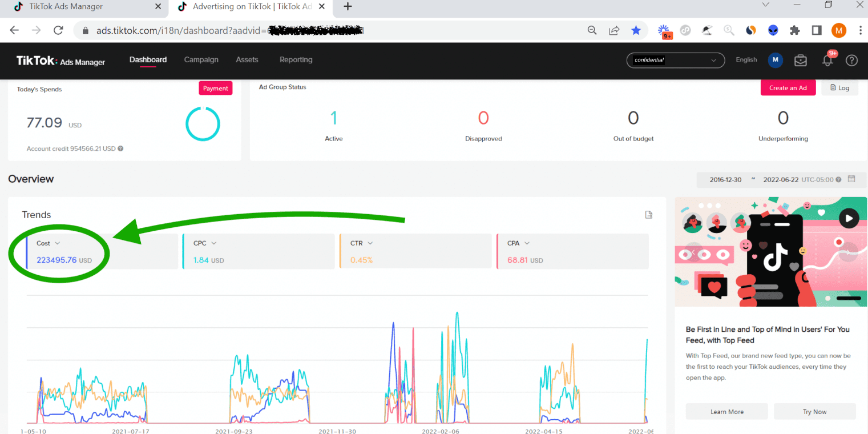Click the Top Feed promo banner image
Screen dimensions: 868x434
tap(770, 252)
